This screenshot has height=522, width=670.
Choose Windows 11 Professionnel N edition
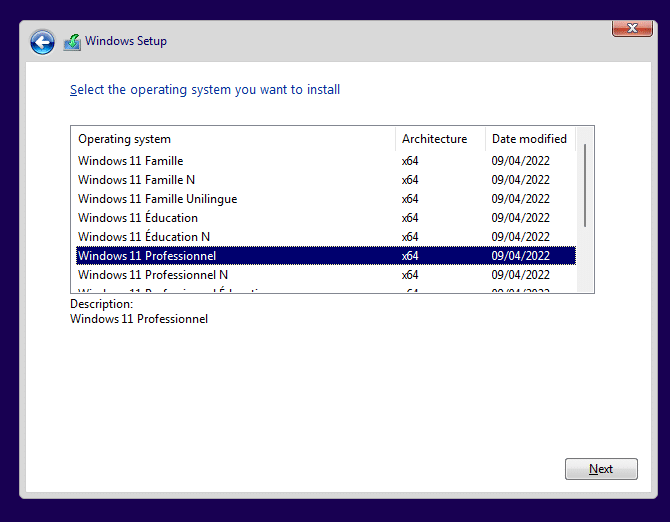point(153,275)
